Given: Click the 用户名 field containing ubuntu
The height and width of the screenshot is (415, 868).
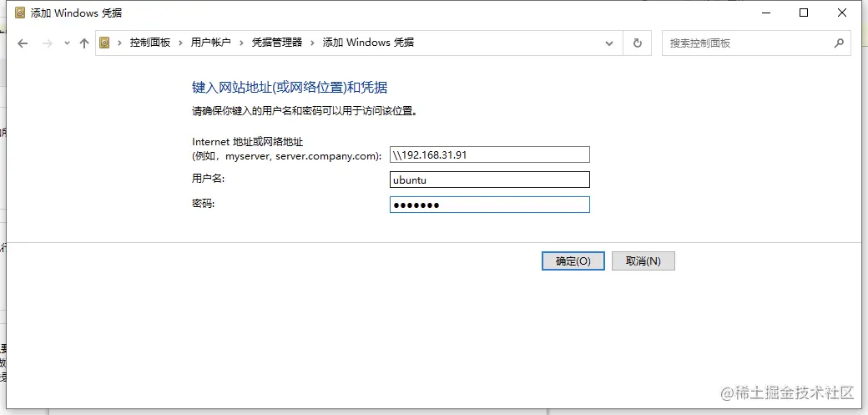Looking at the screenshot, I should 490,180.
